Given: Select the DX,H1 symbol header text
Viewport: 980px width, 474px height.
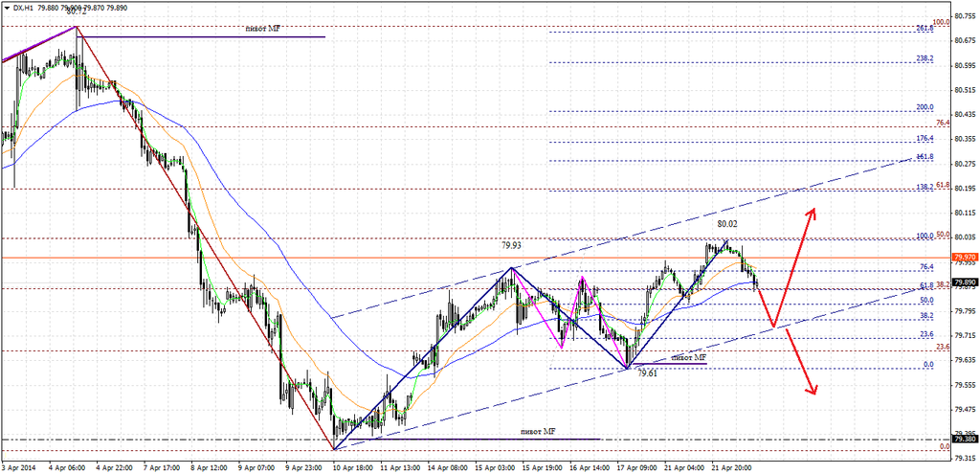Looking at the screenshot, I should (x=23, y=8).
